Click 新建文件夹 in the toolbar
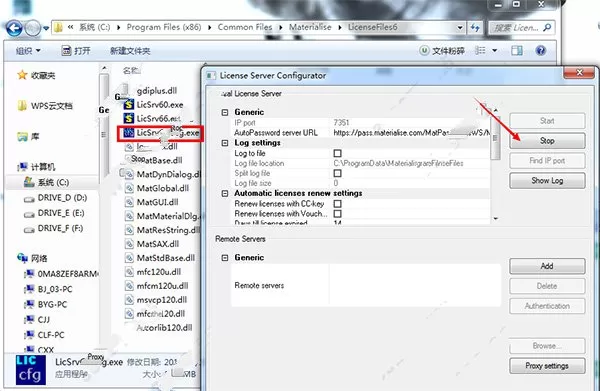Image resolution: width=600 pixels, height=391 pixels. (130, 51)
